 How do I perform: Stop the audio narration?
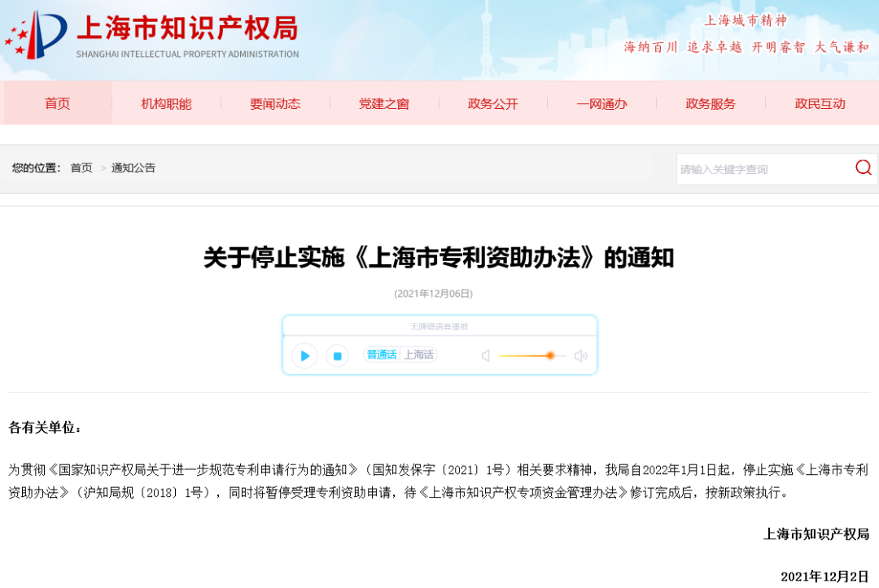pyautogui.click(x=338, y=355)
